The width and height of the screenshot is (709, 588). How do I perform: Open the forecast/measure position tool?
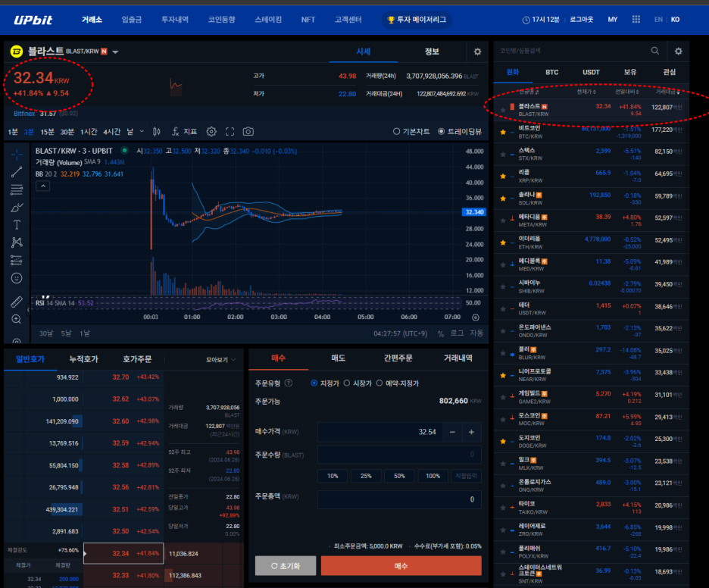point(17,260)
